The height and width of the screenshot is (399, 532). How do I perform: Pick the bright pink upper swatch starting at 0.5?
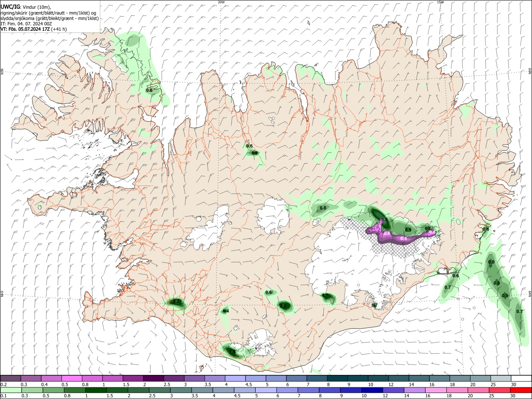71,378
